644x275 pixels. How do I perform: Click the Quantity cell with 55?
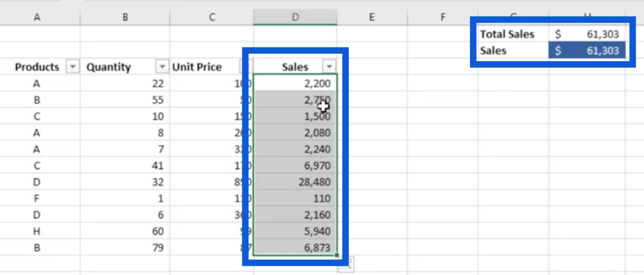click(125, 100)
